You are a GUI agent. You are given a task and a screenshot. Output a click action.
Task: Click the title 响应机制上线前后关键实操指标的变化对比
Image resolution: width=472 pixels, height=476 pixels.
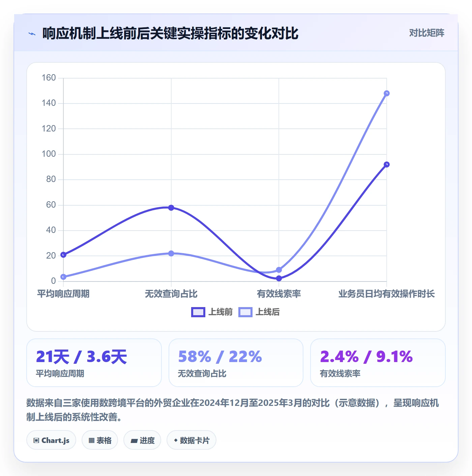(x=170, y=33)
